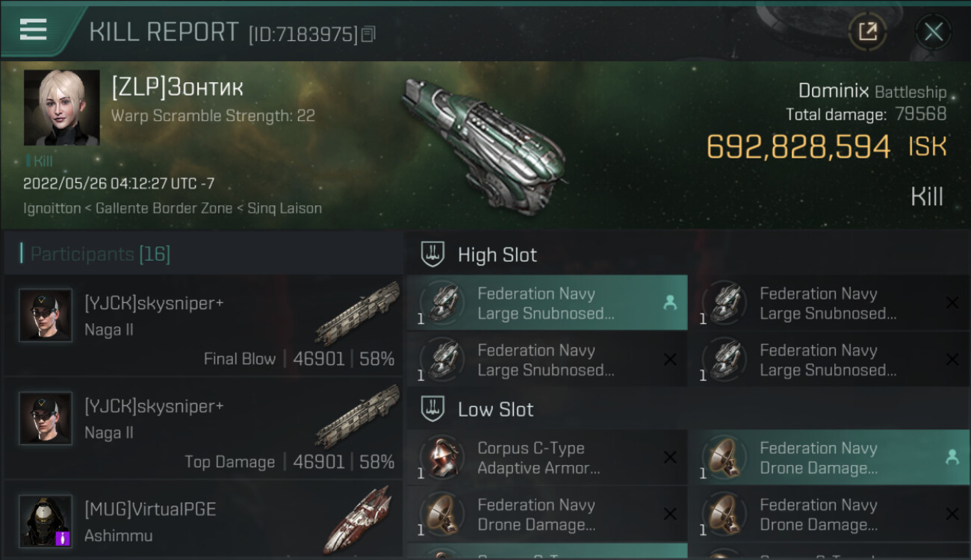Copy the kill report ID
This screenshot has width=971, height=560.
pos(368,34)
